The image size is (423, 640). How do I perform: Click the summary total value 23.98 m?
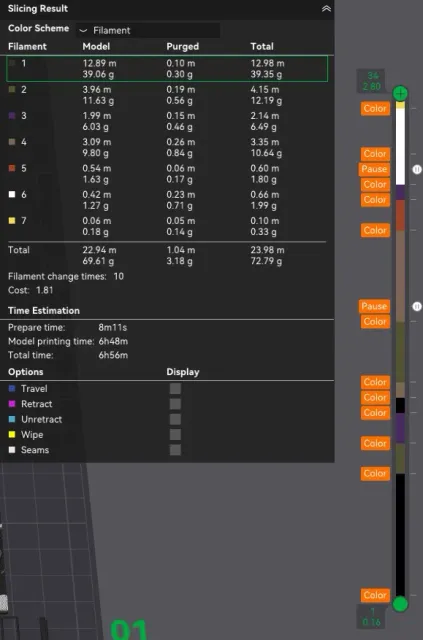click(267, 250)
